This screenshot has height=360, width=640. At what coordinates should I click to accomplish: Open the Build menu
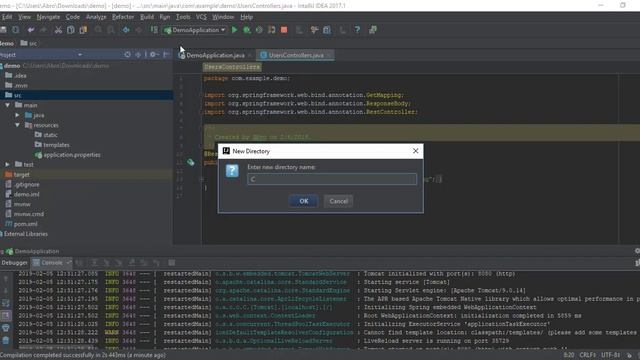pyautogui.click(x=147, y=17)
